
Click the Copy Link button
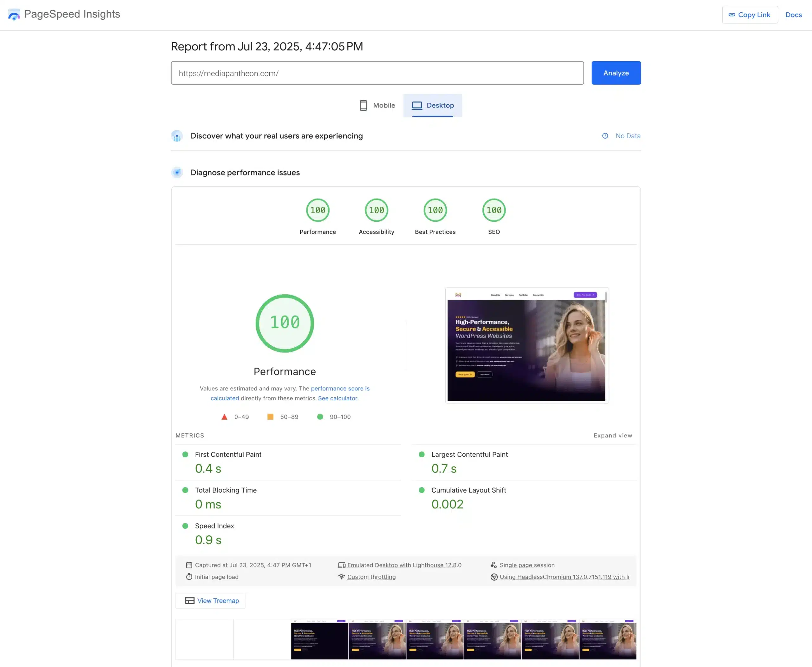[x=750, y=15]
